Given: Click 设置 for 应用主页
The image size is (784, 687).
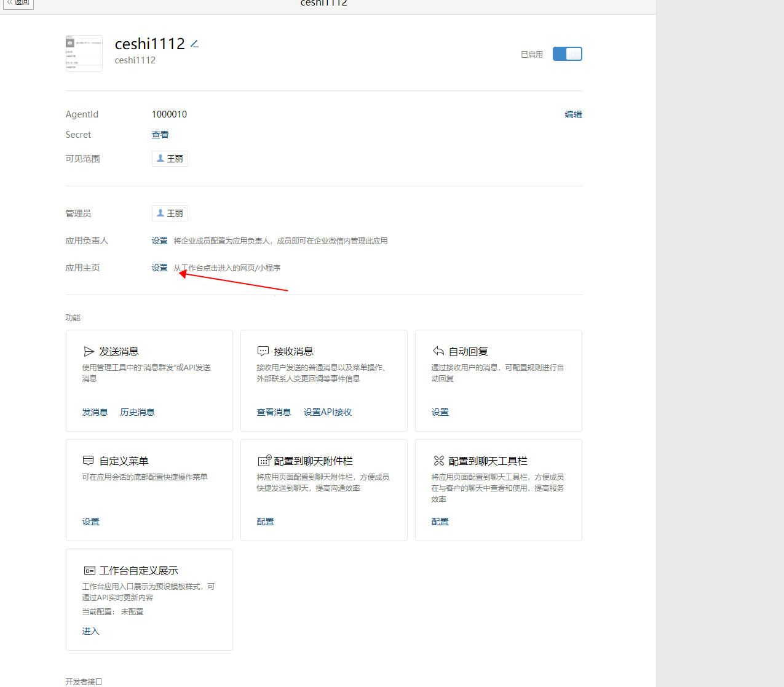Looking at the screenshot, I should tap(159, 268).
